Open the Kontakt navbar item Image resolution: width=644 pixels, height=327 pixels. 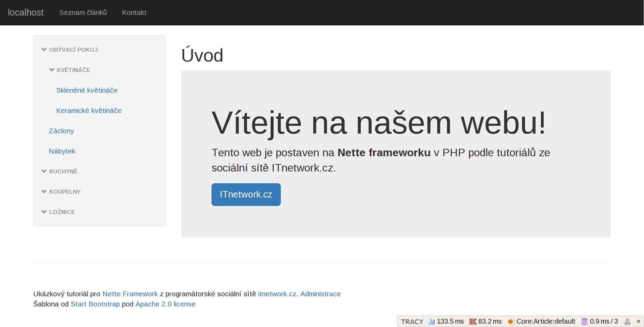pyautogui.click(x=134, y=13)
